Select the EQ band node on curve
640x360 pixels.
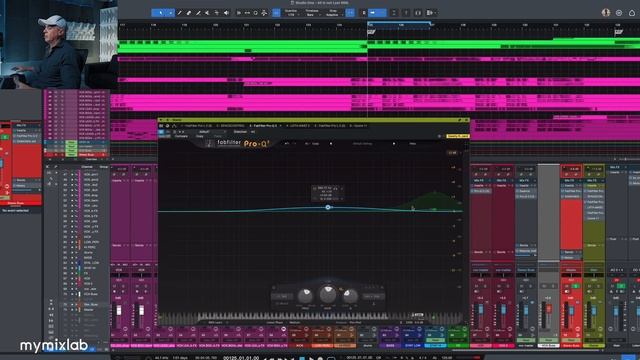click(328, 207)
